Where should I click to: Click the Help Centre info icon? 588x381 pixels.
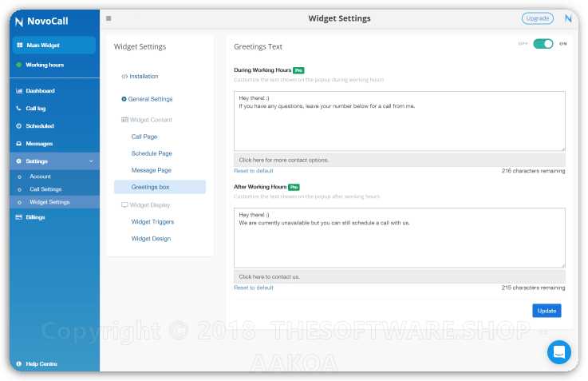[19, 363]
